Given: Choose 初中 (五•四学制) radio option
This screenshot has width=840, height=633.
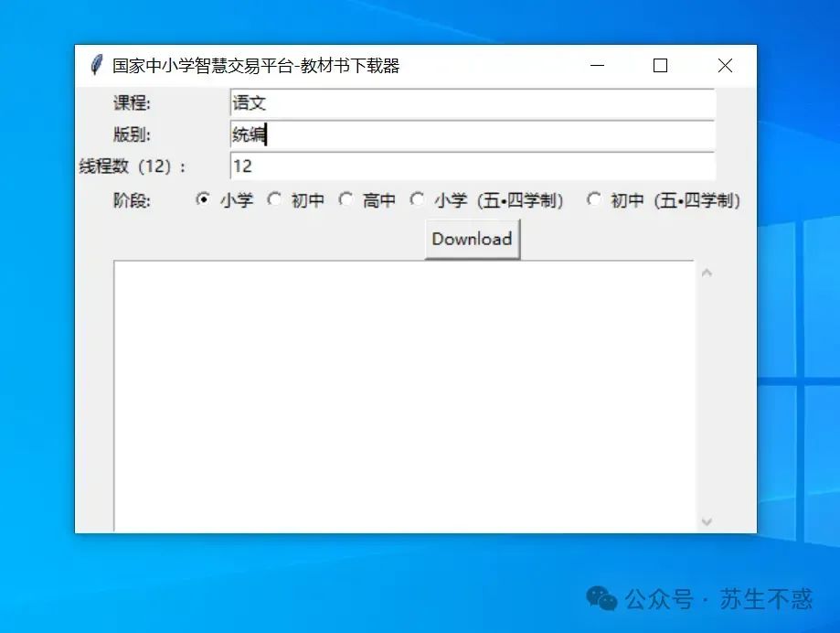Looking at the screenshot, I should coord(593,200).
